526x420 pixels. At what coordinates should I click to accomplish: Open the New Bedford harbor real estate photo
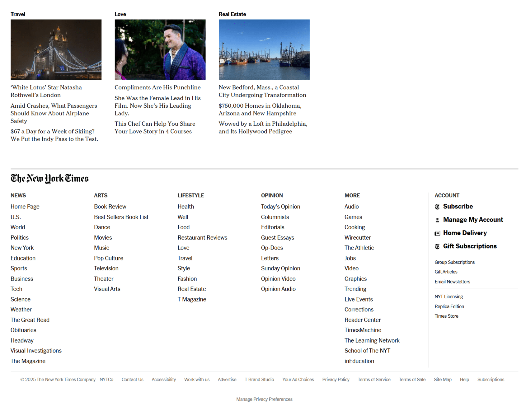pyautogui.click(x=264, y=50)
